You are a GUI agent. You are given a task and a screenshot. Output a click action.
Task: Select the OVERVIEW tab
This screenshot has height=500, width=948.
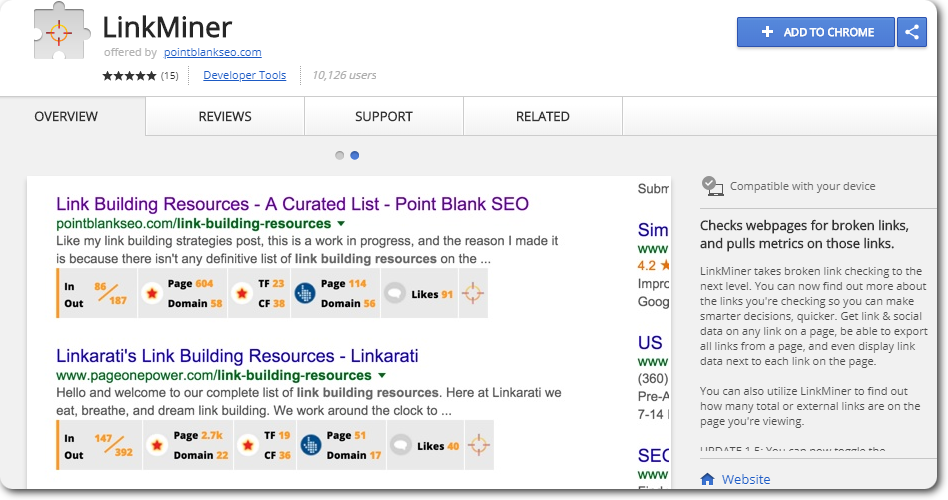coord(66,117)
